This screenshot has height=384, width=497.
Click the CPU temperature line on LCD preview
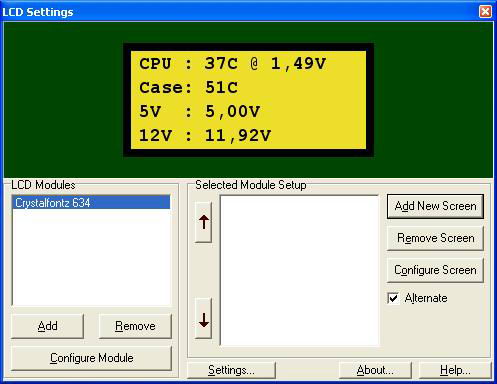[232, 63]
